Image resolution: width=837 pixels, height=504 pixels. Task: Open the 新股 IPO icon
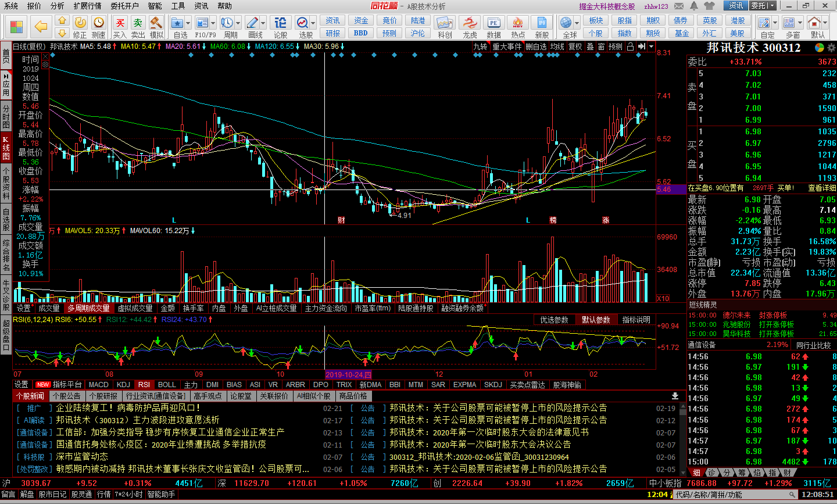tap(542, 22)
